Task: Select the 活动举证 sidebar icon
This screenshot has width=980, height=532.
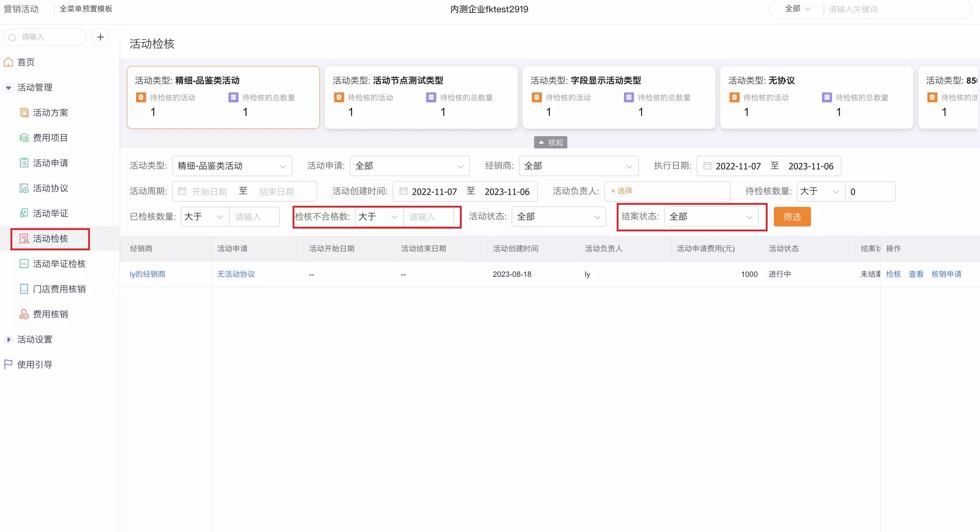Action: coord(24,213)
